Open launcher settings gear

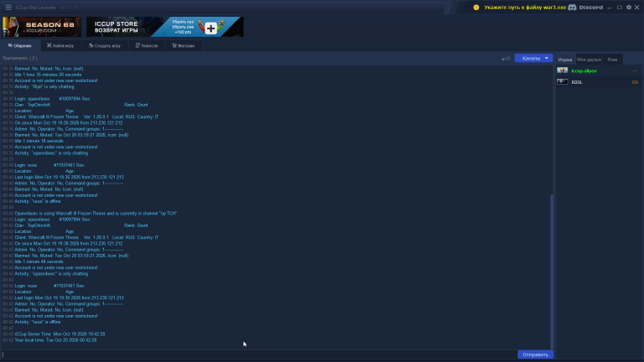pyautogui.click(x=628, y=8)
